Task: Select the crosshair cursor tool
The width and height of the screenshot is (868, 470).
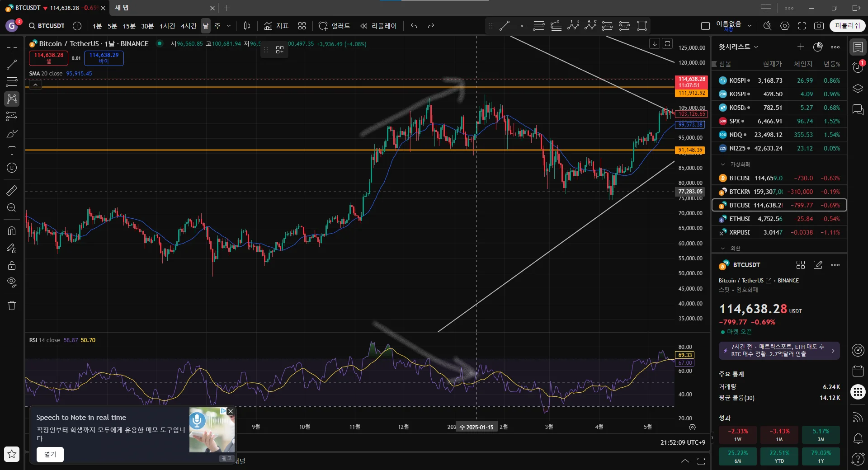Action: (12, 47)
